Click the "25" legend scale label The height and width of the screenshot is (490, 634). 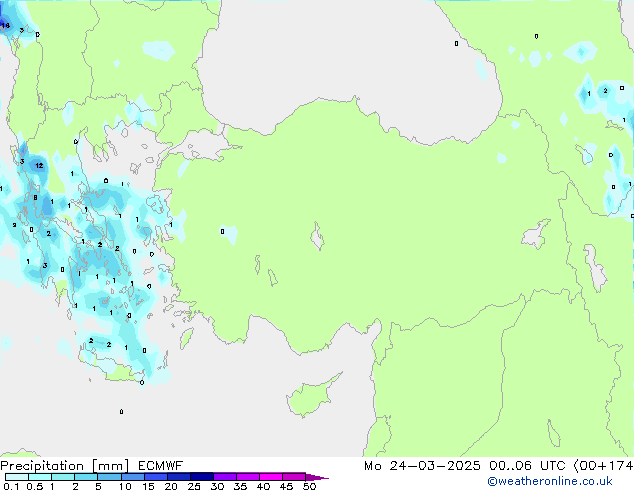(x=194, y=486)
